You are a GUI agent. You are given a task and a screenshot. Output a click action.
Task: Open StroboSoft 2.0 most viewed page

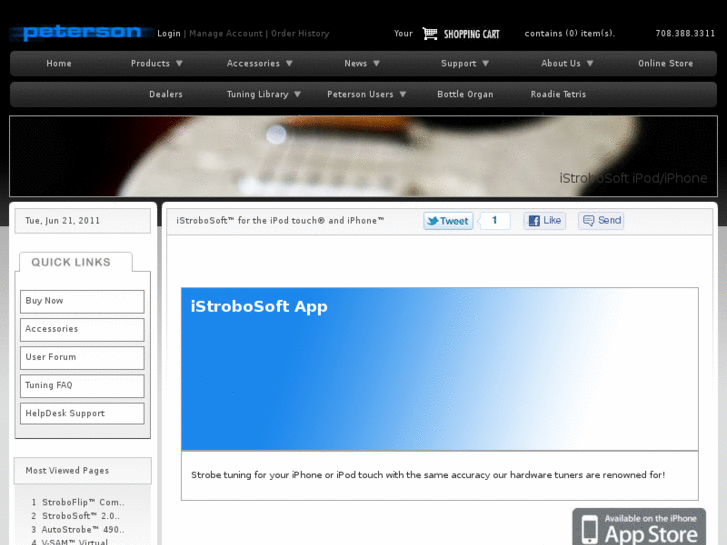click(81, 516)
